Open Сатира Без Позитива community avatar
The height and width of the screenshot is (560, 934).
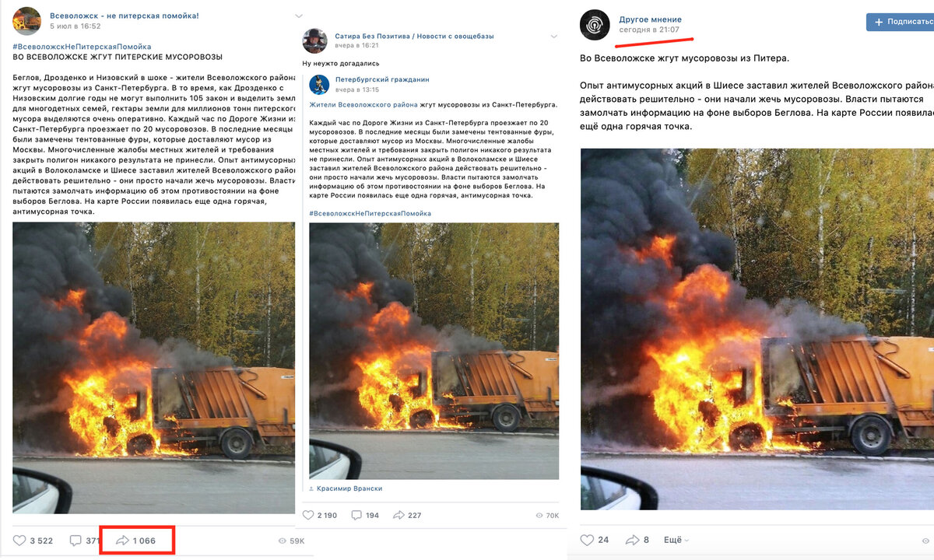(315, 40)
